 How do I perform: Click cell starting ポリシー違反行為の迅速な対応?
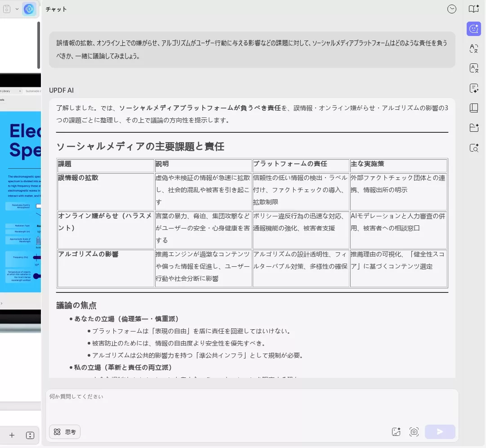click(301, 230)
